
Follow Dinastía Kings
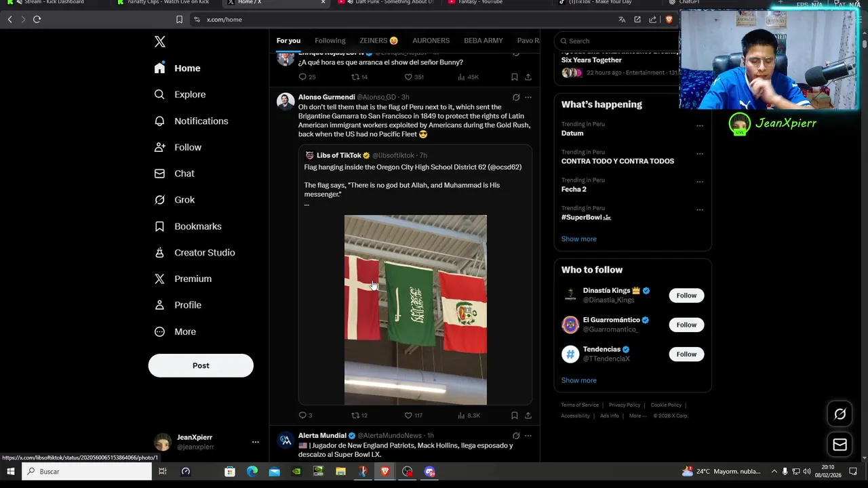pos(686,296)
